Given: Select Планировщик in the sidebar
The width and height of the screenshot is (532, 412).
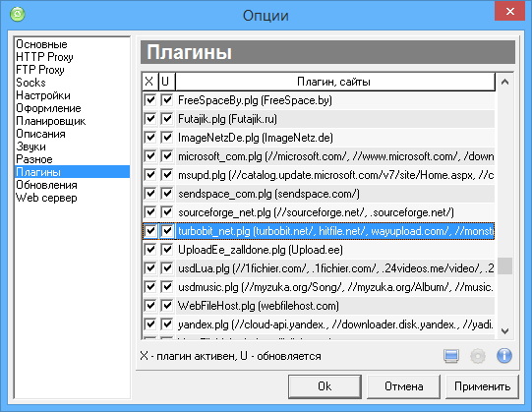Looking at the screenshot, I should (50, 121).
